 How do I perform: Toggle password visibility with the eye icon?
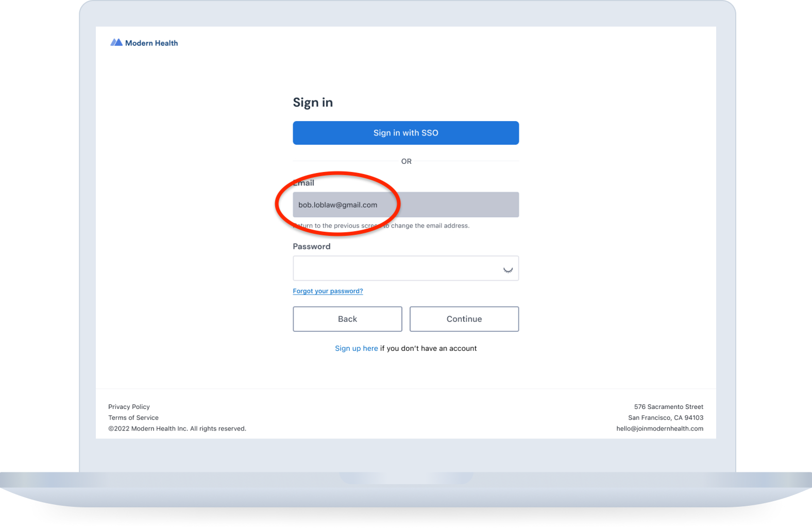pos(508,269)
